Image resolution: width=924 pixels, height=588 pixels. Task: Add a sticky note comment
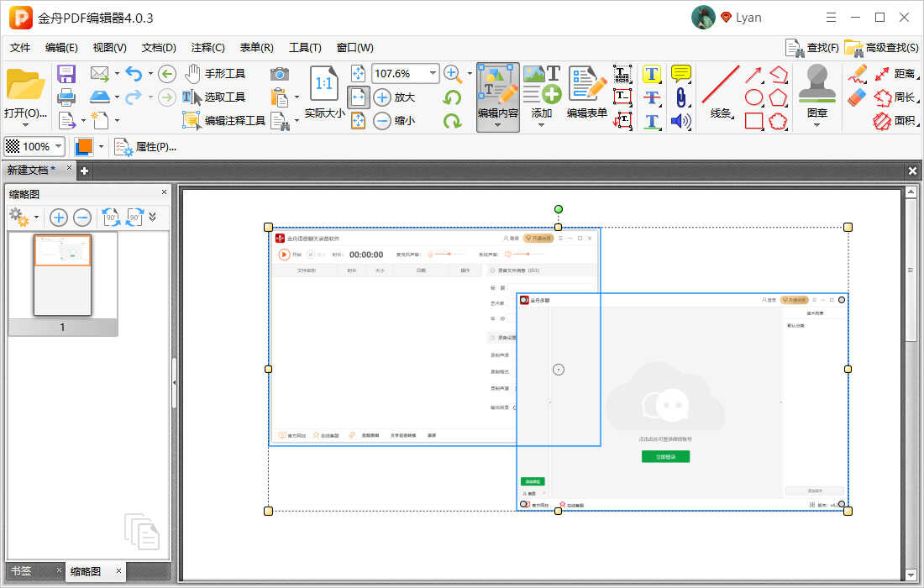[x=680, y=74]
